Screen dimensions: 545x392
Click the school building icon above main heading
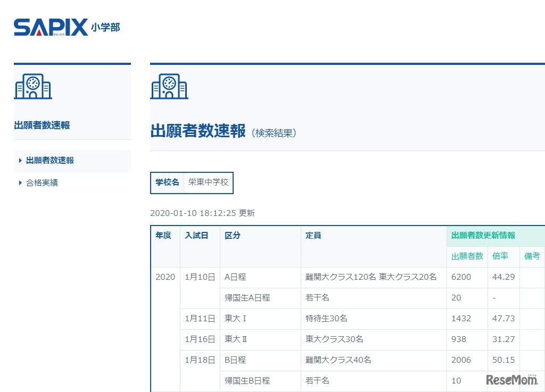(x=169, y=87)
